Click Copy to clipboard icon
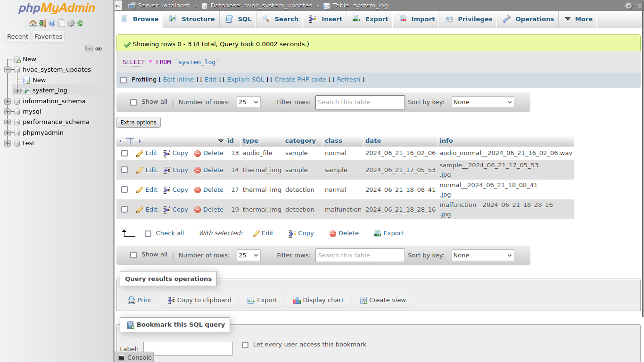Screen dimensions: 644x362 click(171, 300)
